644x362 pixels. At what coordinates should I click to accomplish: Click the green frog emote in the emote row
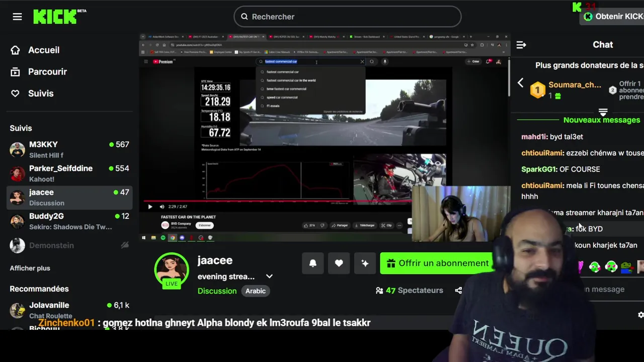click(x=627, y=266)
